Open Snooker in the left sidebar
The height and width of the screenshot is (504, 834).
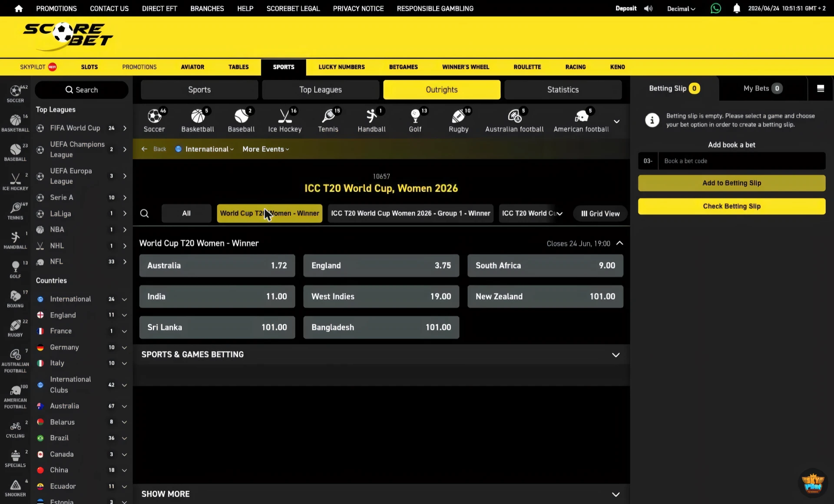click(15, 488)
